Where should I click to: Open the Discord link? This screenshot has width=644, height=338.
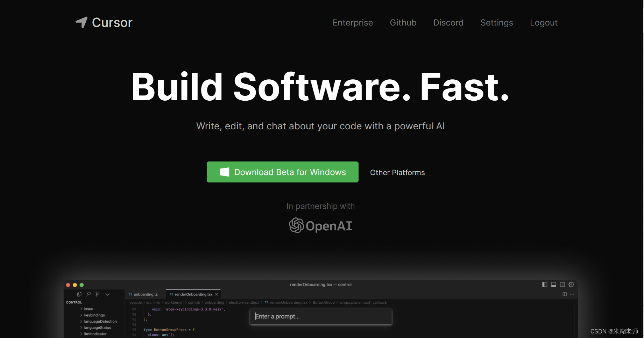tap(448, 23)
